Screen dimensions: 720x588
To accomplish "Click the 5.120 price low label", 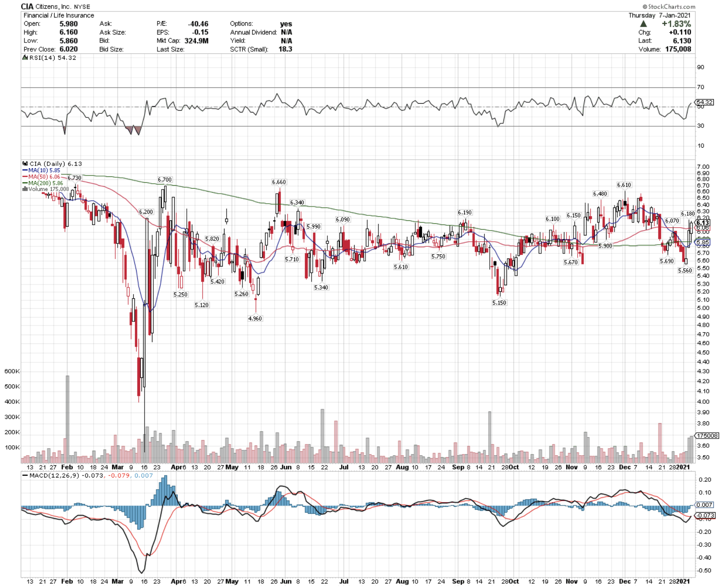I will (x=202, y=305).
